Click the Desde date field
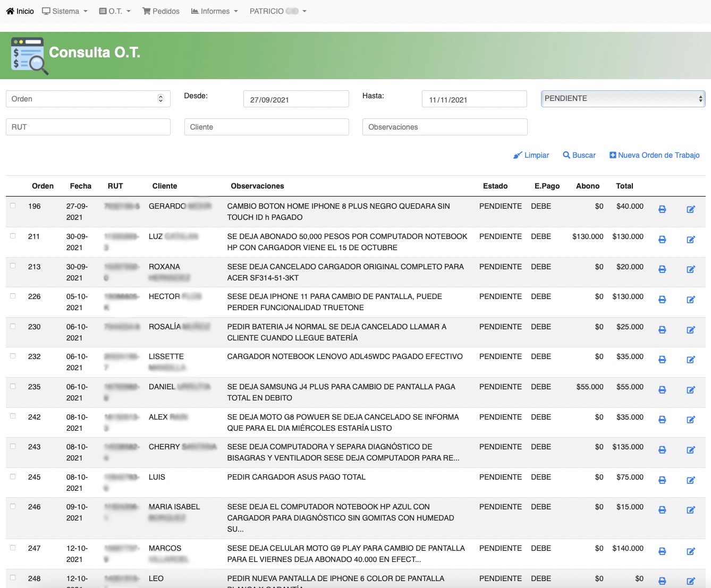 (x=296, y=99)
